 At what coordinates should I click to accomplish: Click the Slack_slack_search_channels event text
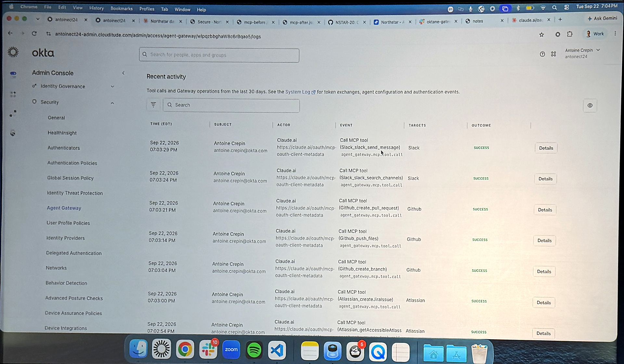tap(371, 178)
